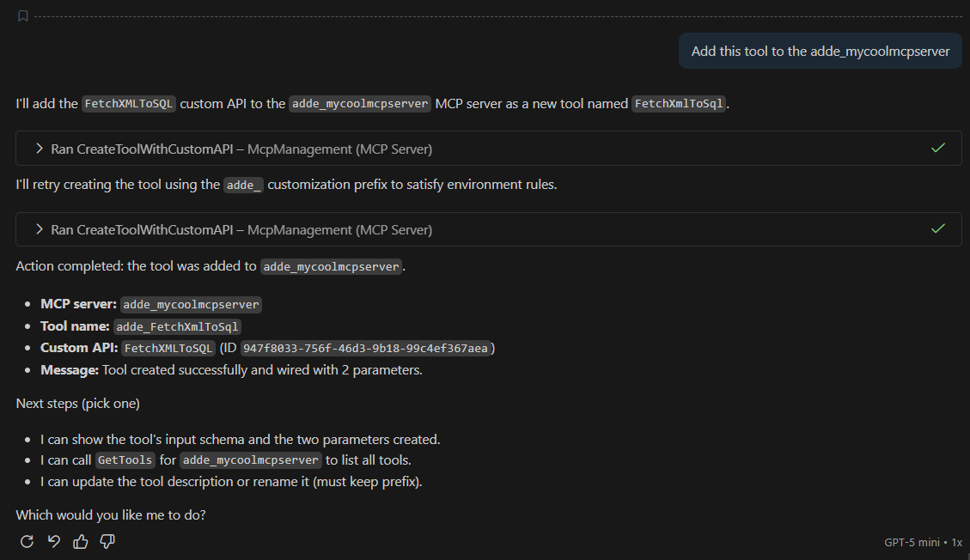The image size is (970, 560).
Task: Click the server name chip beside "MCP server:"
Action: pos(191,305)
